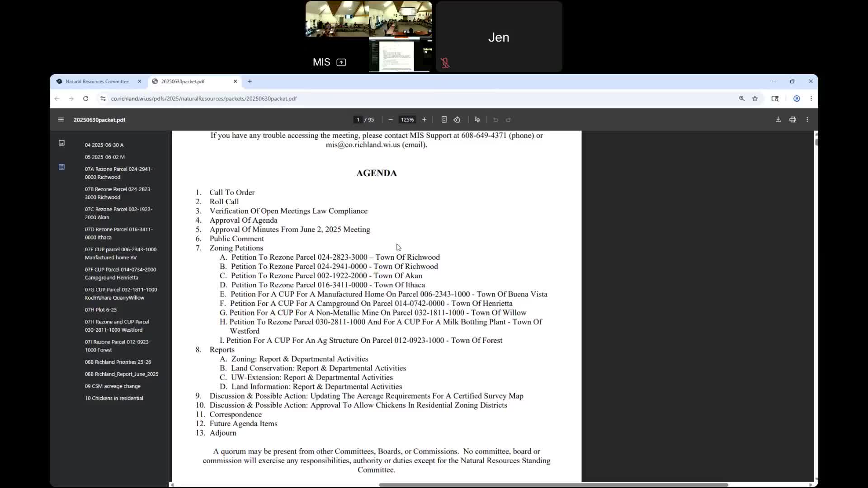Image resolution: width=868 pixels, height=488 pixels.
Task: Click the zoom in plus button
Action: [x=424, y=120]
